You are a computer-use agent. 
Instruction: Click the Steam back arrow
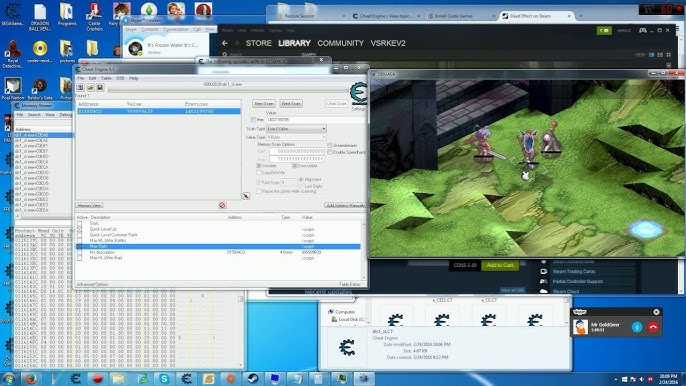(x=224, y=43)
